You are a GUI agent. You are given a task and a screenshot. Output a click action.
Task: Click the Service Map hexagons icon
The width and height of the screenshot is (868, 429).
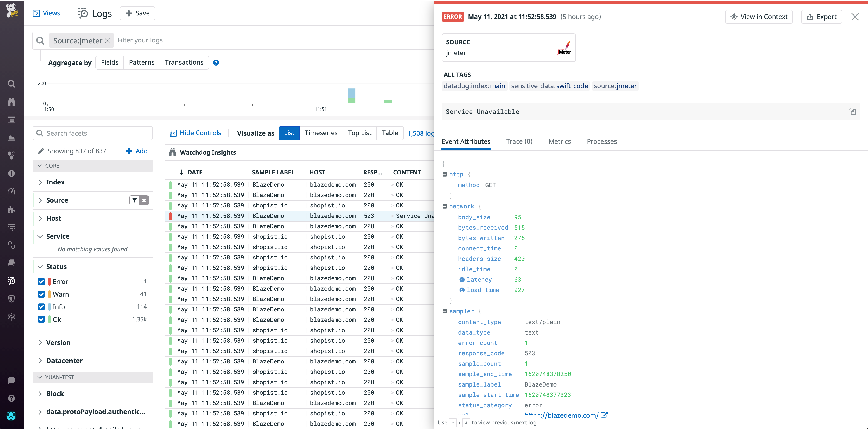(x=12, y=155)
